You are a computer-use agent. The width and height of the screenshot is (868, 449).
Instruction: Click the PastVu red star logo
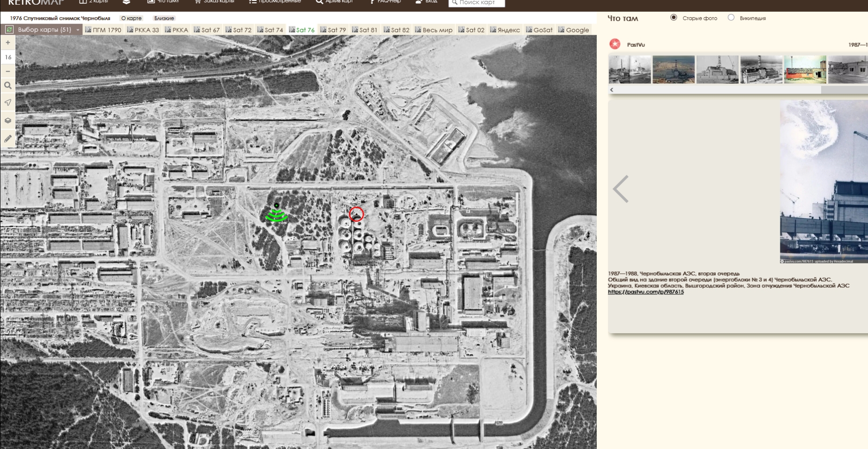tap(615, 44)
